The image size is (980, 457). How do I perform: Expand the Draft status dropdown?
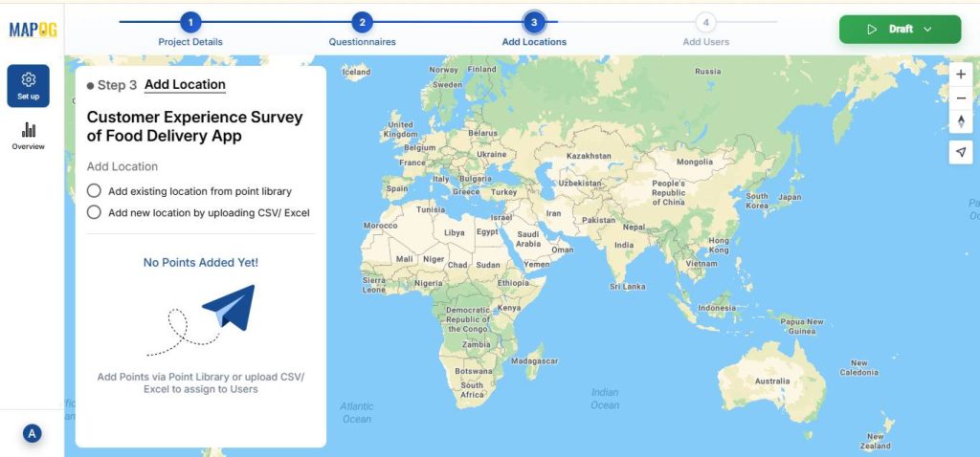[927, 30]
